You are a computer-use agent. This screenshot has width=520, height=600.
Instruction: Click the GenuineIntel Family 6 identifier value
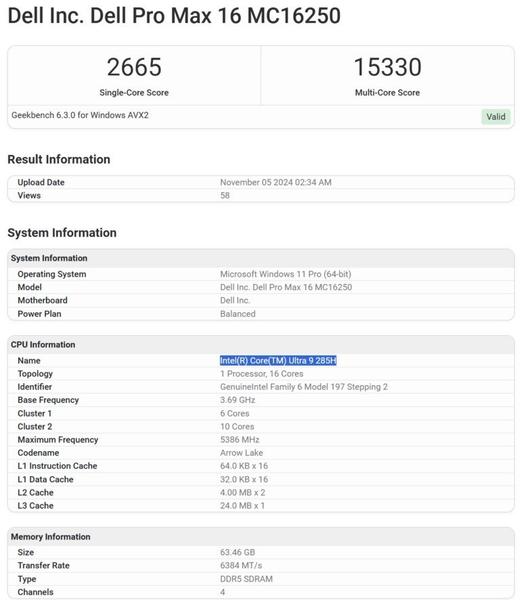pos(304,387)
